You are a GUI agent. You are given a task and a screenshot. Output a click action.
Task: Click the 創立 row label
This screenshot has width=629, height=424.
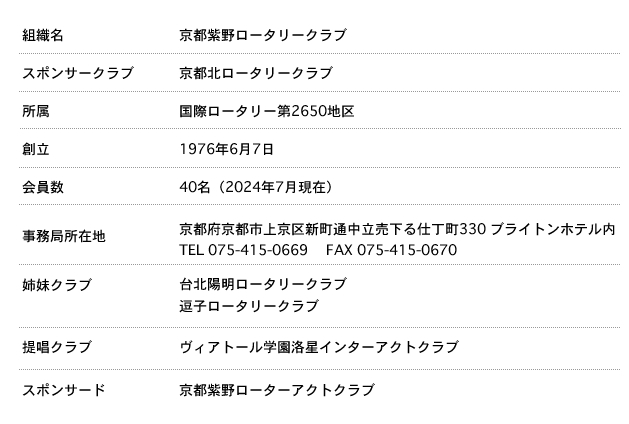coord(36,149)
